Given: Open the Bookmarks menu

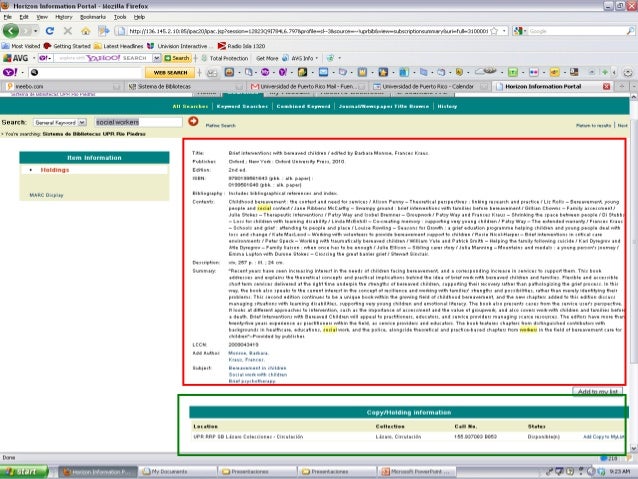Looking at the screenshot, I should [90, 17].
